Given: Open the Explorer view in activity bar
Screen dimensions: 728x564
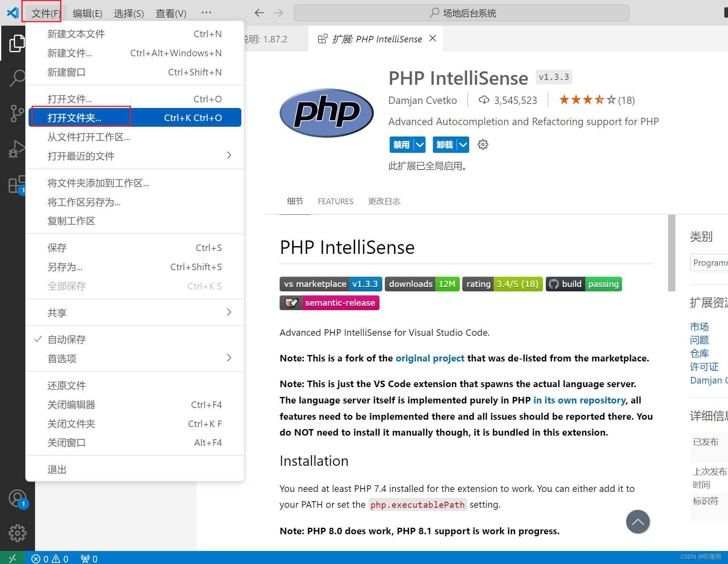Looking at the screenshot, I should pos(16,43).
